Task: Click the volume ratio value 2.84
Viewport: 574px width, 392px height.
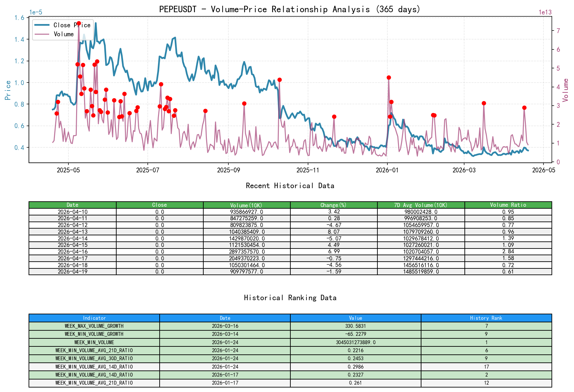Action: (x=508, y=252)
